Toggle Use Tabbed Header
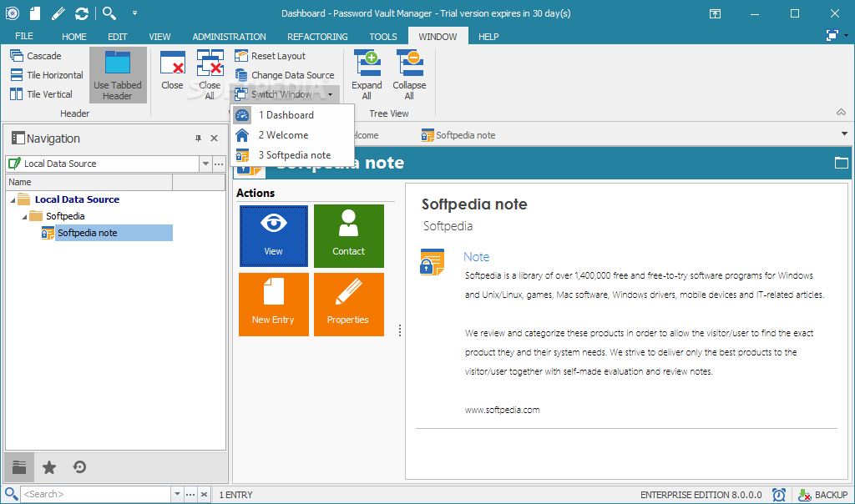The height and width of the screenshot is (504, 855). click(118, 75)
